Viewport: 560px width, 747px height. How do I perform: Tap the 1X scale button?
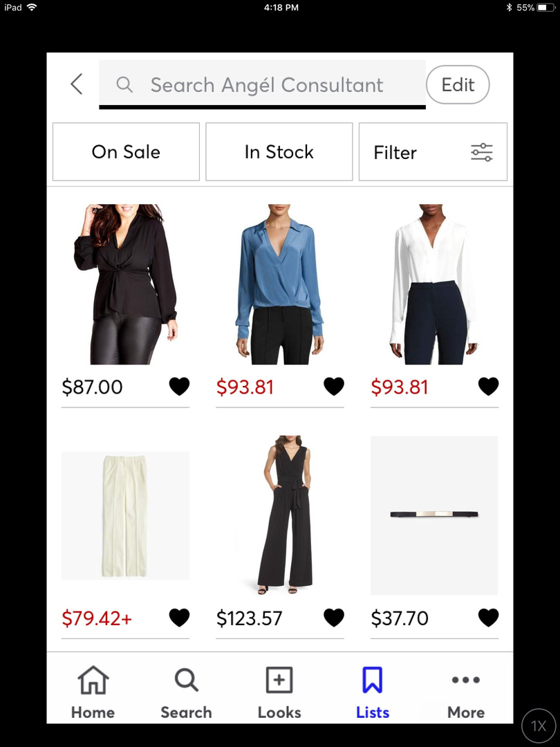[539, 726]
